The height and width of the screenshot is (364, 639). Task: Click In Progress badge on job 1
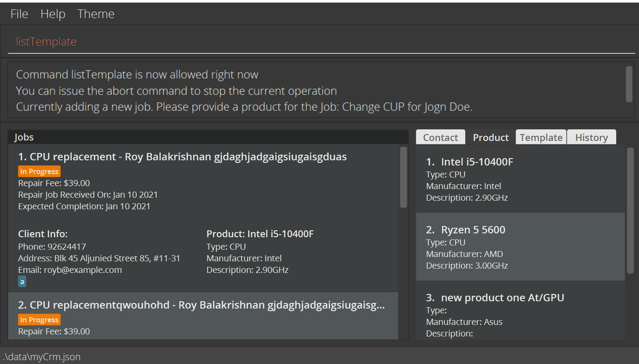(39, 171)
